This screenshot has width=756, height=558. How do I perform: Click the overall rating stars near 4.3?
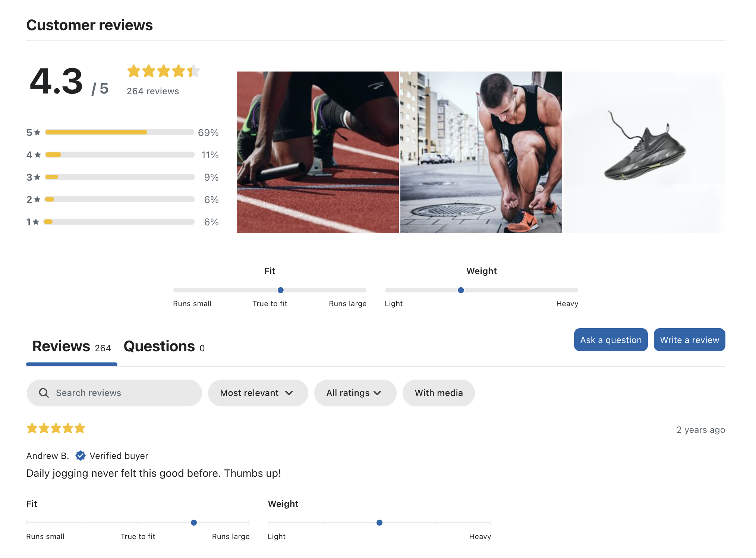pos(163,71)
